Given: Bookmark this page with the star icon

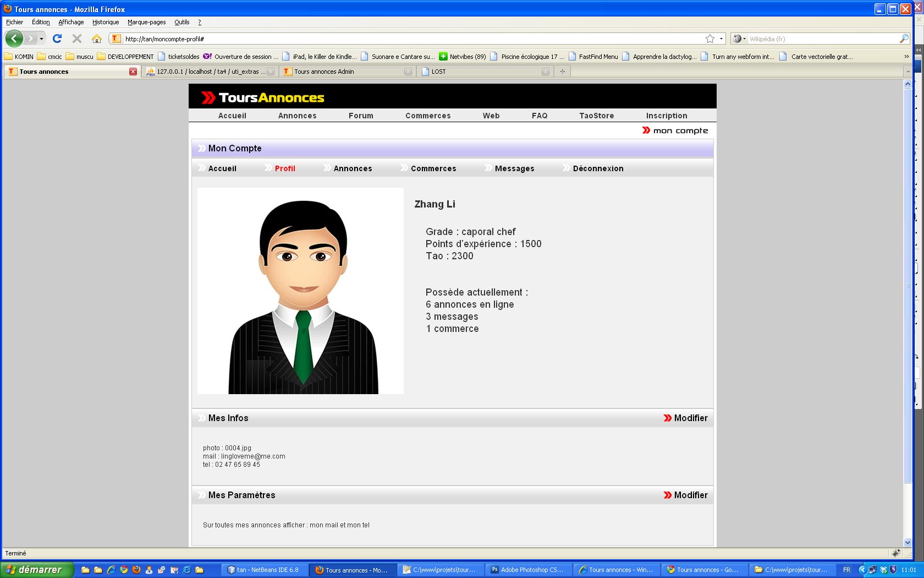Looking at the screenshot, I should pyautogui.click(x=710, y=39).
